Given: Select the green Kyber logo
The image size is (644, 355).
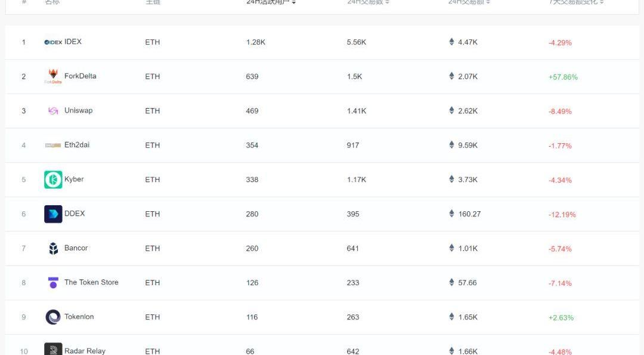Looking at the screenshot, I should 53,180.
